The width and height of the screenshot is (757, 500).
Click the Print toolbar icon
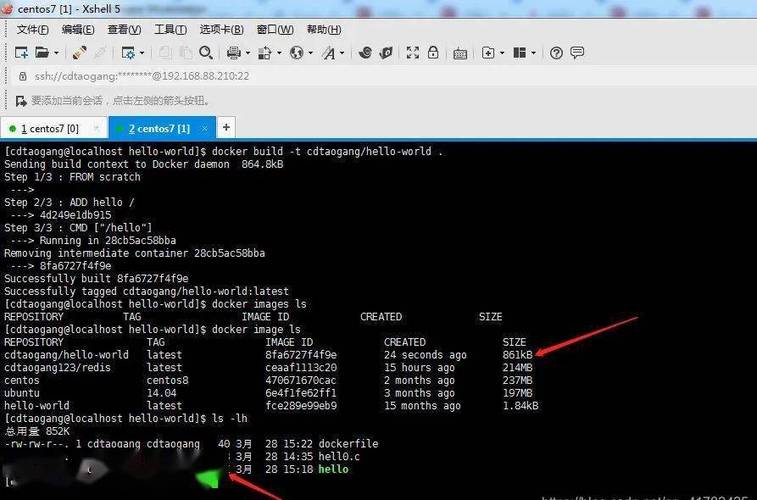234,53
